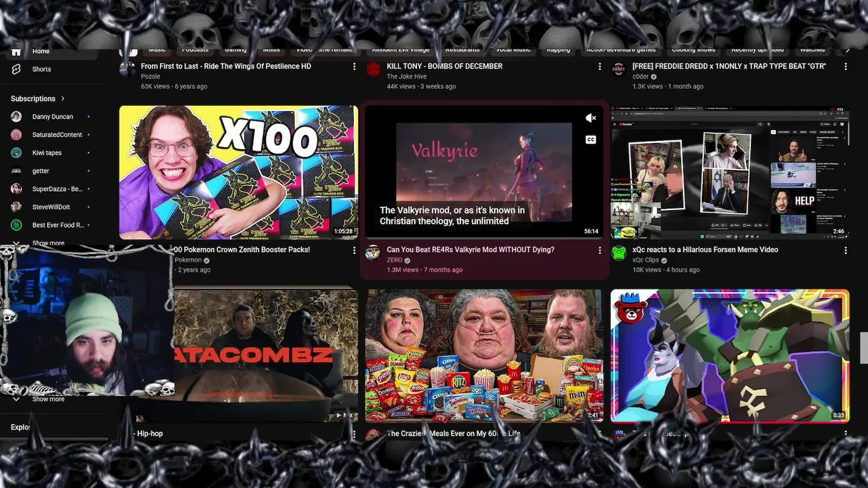Open options menu for KILL TONY video
This screenshot has height=488, width=868.
599,66
